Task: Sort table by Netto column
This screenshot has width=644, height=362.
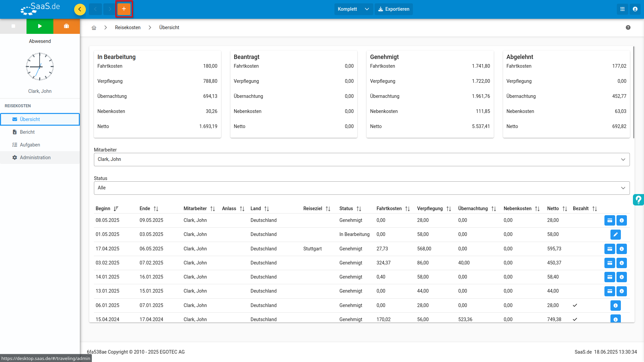Action: pyautogui.click(x=557, y=208)
